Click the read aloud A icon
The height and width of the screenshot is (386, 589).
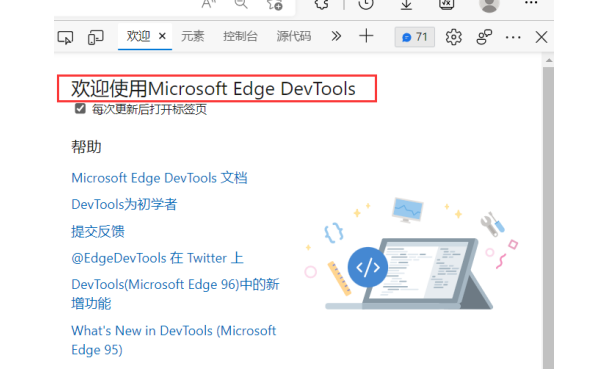(x=209, y=4)
